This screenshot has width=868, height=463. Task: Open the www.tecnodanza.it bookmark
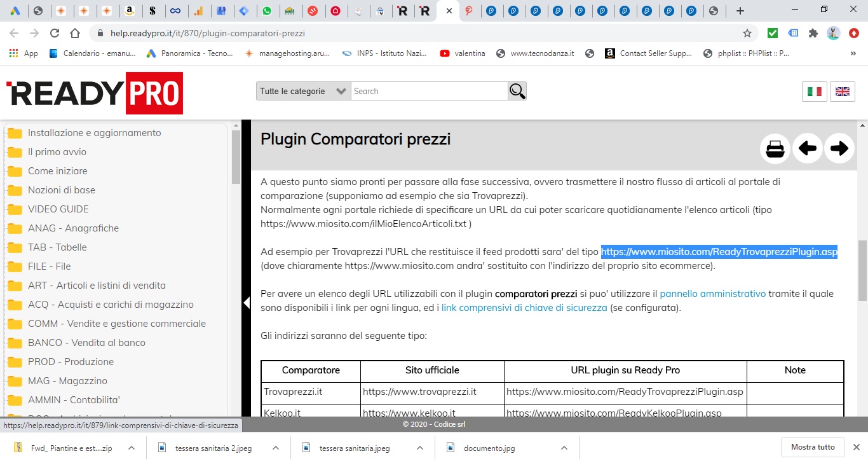[x=535, y=53]
